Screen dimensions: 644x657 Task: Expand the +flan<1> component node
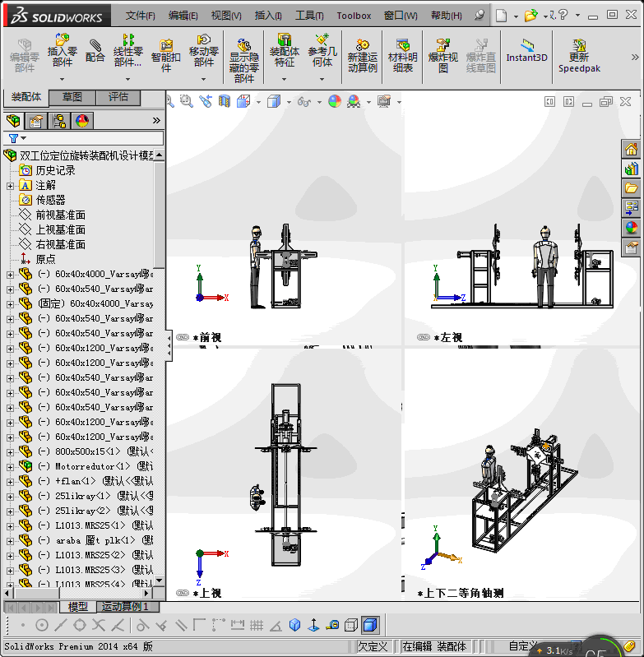[10, 482]
